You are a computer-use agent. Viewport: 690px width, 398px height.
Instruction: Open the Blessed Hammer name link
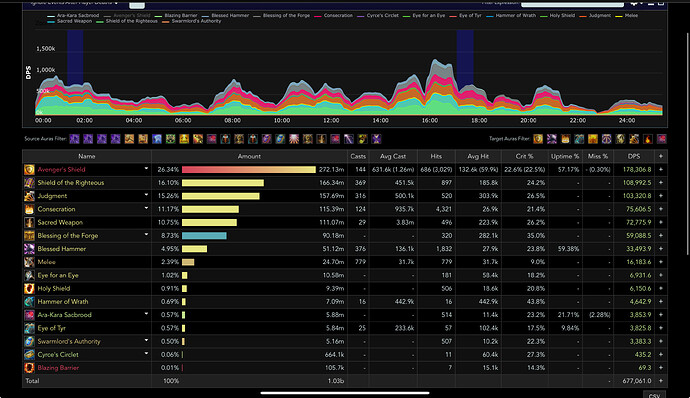pos(62,249)
